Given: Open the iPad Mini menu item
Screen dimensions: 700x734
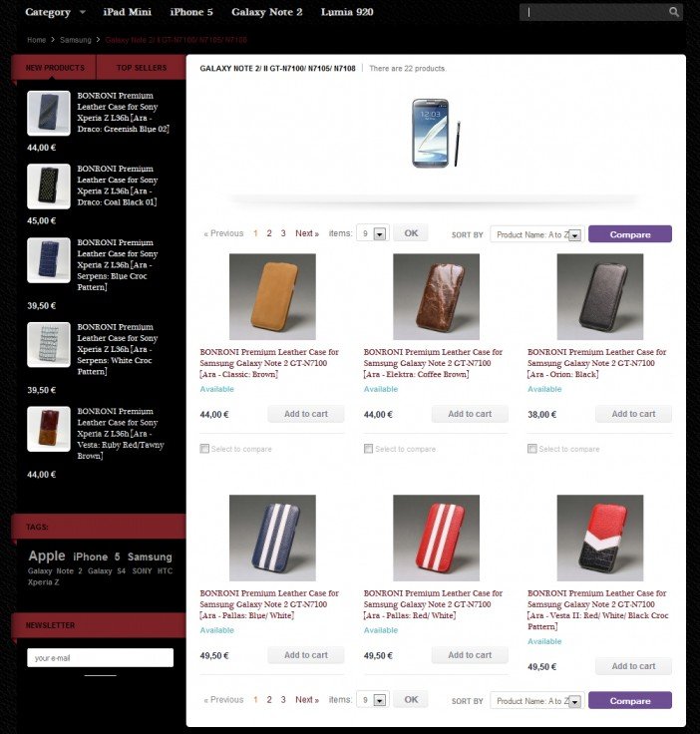Looking at the screenshot, I should point(128,12).
